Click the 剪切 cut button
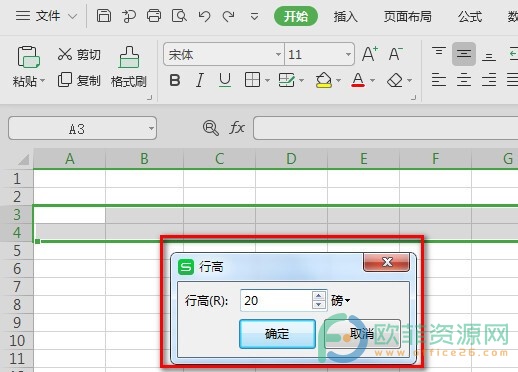Image resolution: width=518 pixels, height=372 pixels. click(79, 54)
